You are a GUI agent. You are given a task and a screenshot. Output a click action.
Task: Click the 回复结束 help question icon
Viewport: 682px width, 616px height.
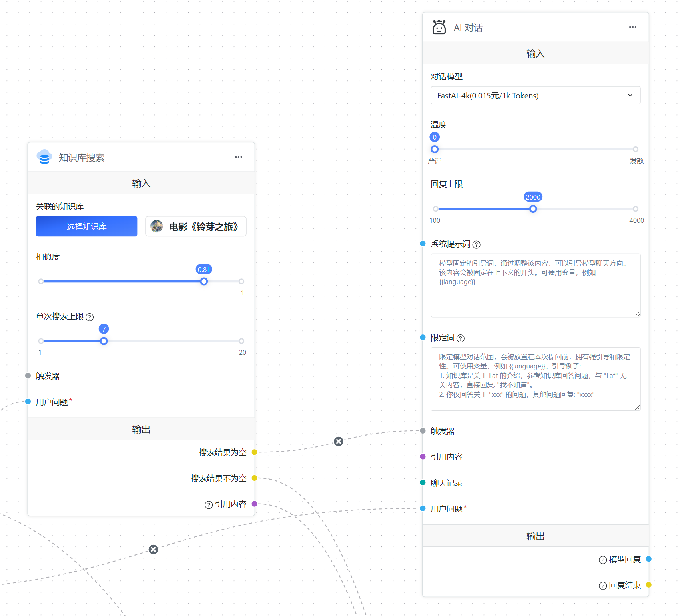click(603, 586)
